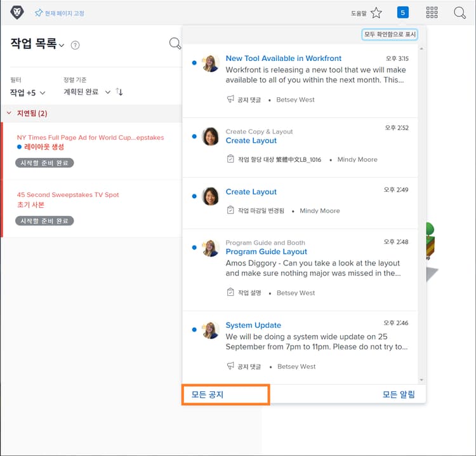This screenshot has height=456, width=476.
Task: Toggle unread dot on System Update notification
Action: point(194,330)
